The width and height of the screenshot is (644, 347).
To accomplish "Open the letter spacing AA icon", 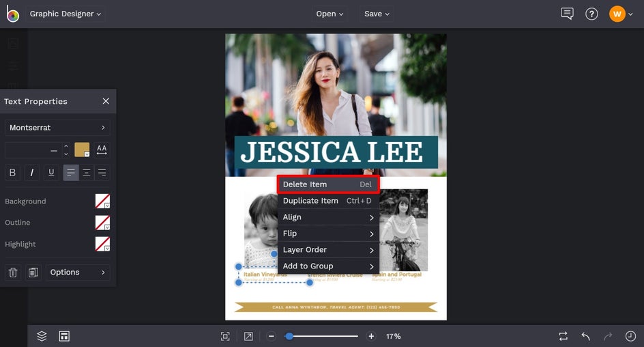I will point(102,150).
